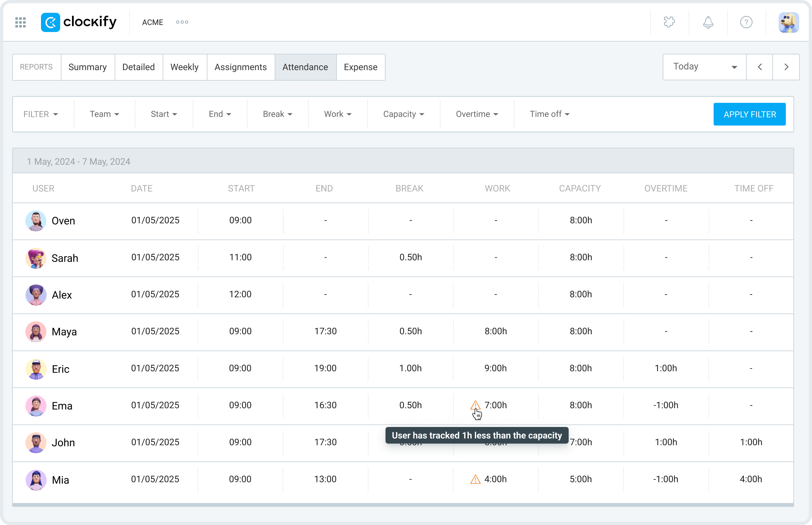Open the extensions puzzle icon

tap(670, 22)
